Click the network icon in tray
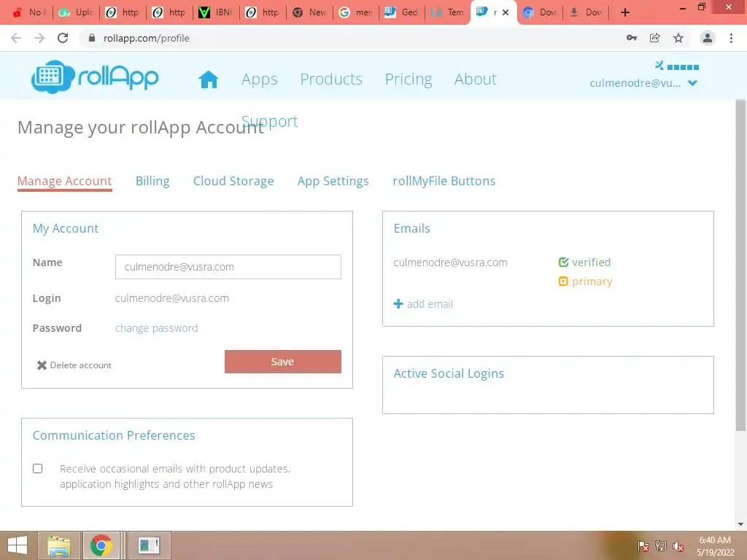747x560 pixels. pyautogui.click(x=661, y=546)
